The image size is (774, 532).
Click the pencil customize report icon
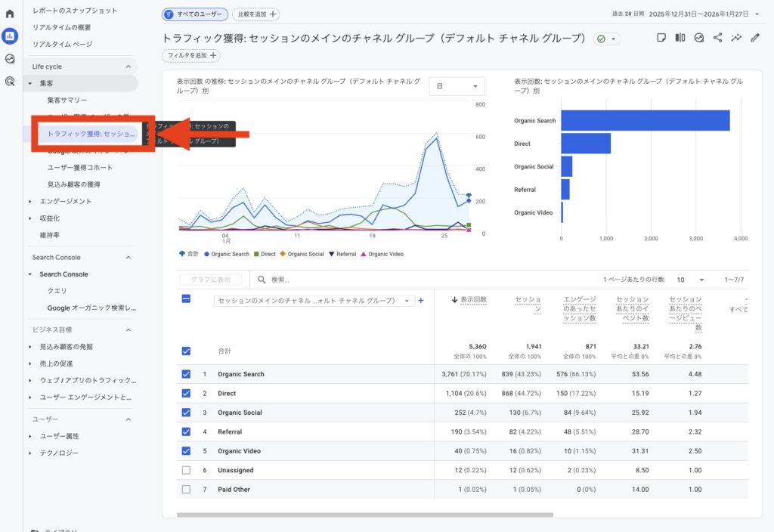[754, 37]
